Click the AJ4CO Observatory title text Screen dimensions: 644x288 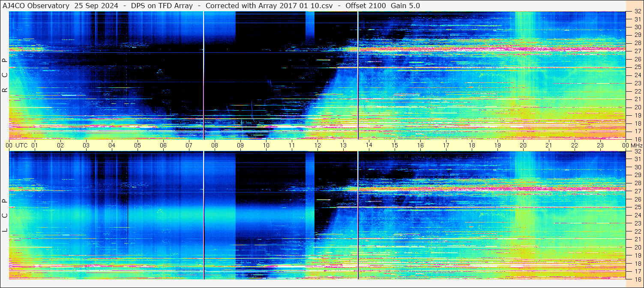pos(36,6)
